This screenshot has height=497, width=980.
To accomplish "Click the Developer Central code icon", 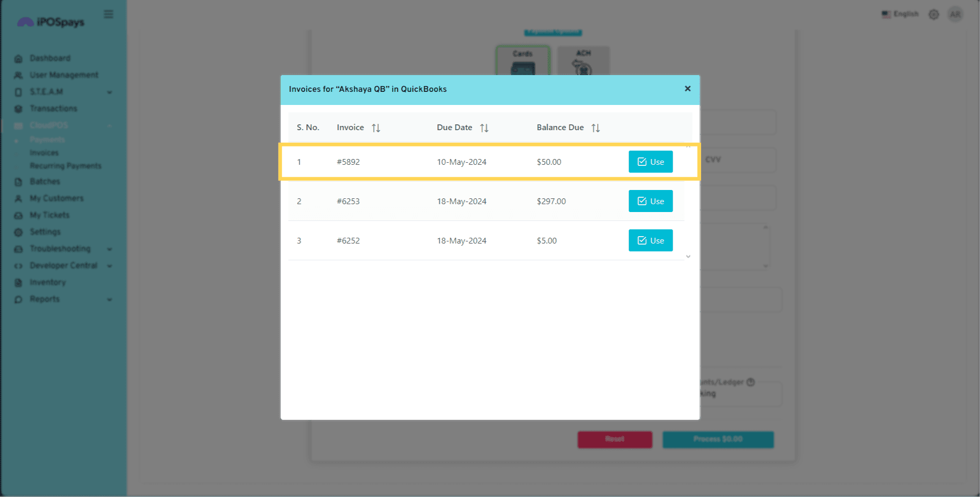I will [18, 266].
